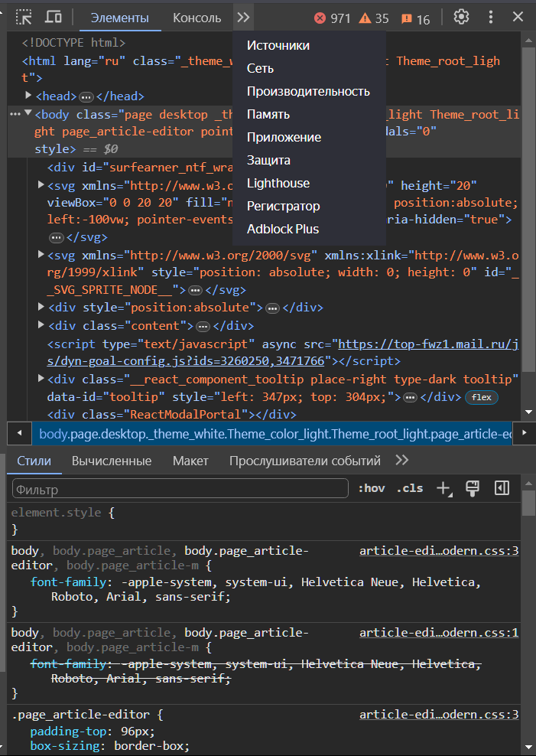Click ellipsis in position:absolute div
536x756 pixels.
coord(272,308)
